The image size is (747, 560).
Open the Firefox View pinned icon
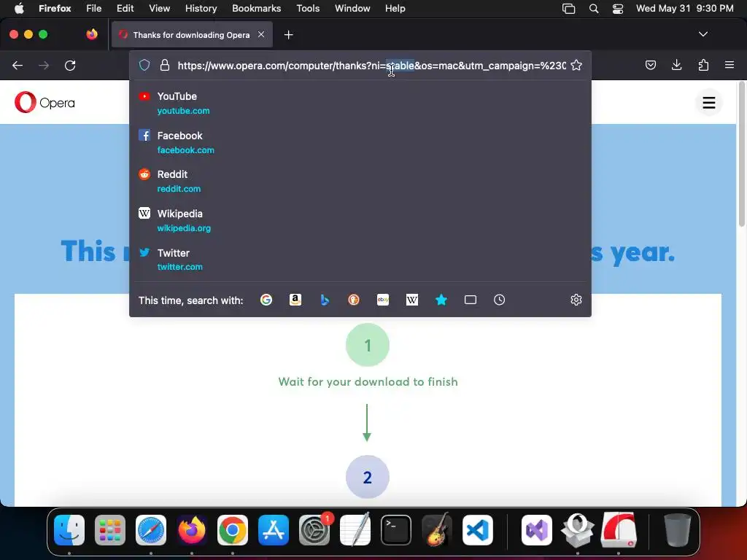[92, 34]
